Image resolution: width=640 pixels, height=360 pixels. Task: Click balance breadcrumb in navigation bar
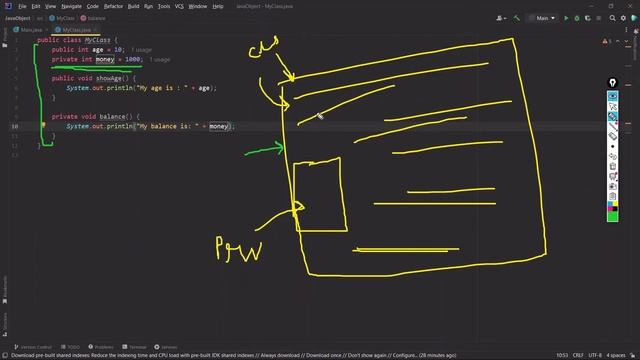93,18
